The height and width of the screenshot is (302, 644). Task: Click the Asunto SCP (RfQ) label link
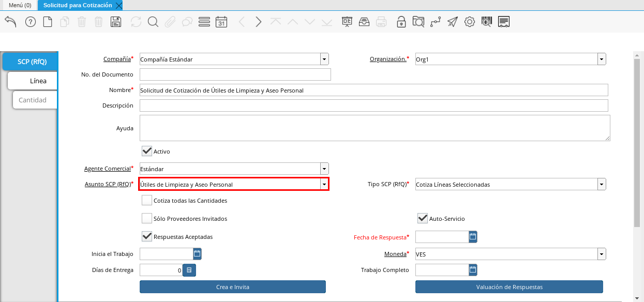click(107, 184)
